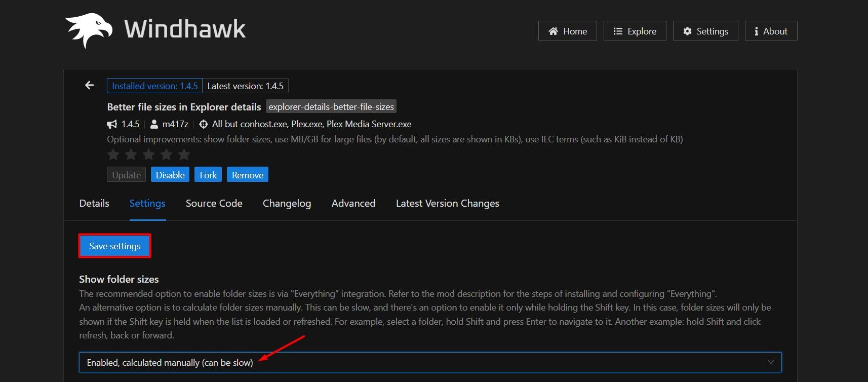Click the explorer-details-better-file-sizes mod ID tag
This screenshot has height=382, width=868.
[331, 106]
